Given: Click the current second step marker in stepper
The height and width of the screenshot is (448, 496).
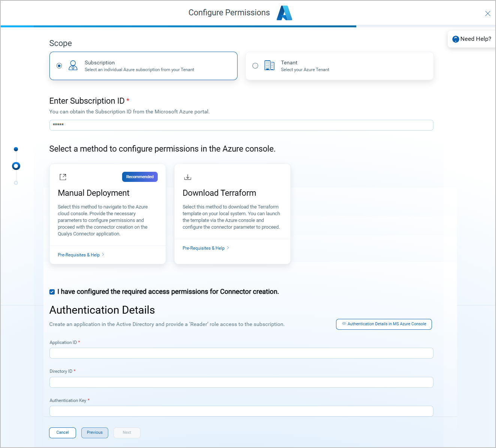Looking at the screenshot, I should [x=16, y=166].
